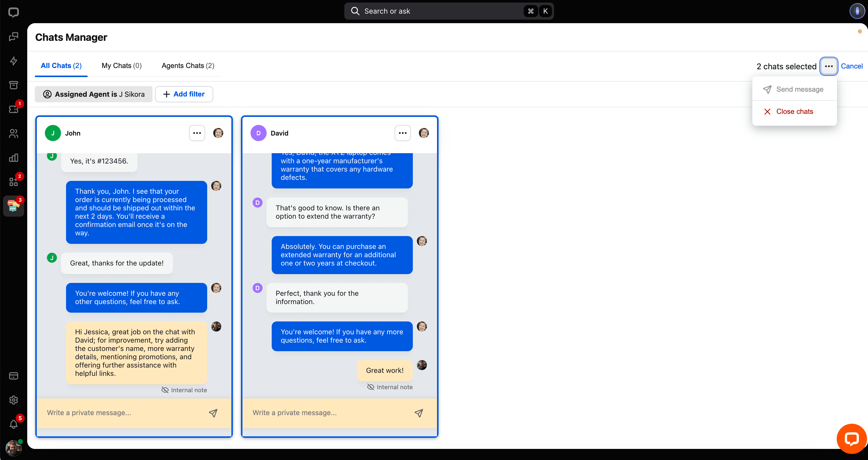Viewport: 868px width, 460px height.
Task: Click the 'Great work!' internal note
Action: 384,370
